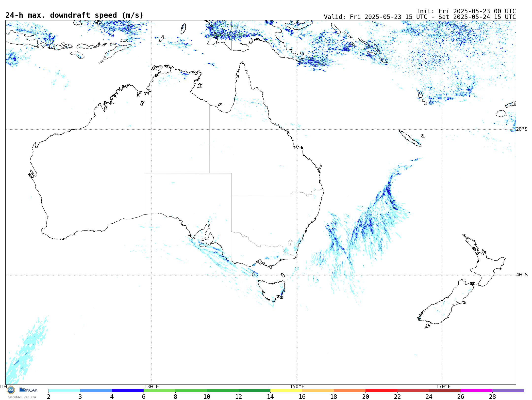Click the colorbar tick label '20'
The height and width of the screenshot is (400, 532).
(366, 397)
